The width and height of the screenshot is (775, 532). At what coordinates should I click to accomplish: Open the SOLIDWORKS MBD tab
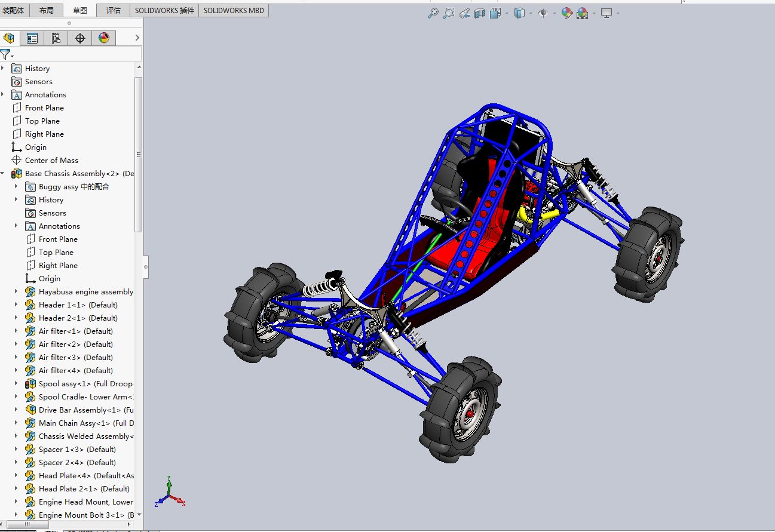click(x=234, y=10)
